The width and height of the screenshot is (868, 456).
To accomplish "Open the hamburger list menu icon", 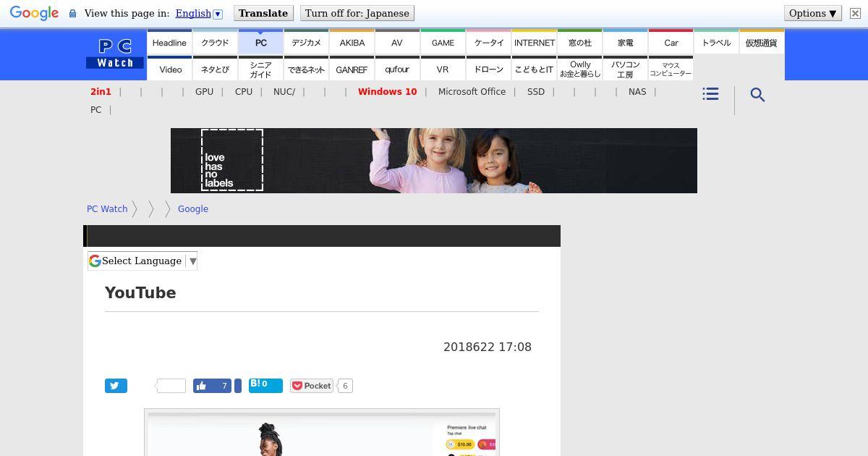I will pyautogui.click(x=710, y=94).
